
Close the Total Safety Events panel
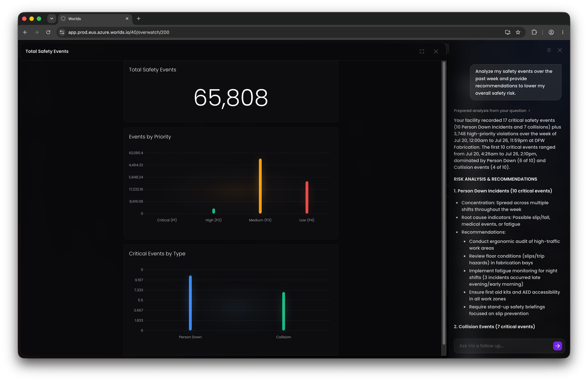[436, 51]
